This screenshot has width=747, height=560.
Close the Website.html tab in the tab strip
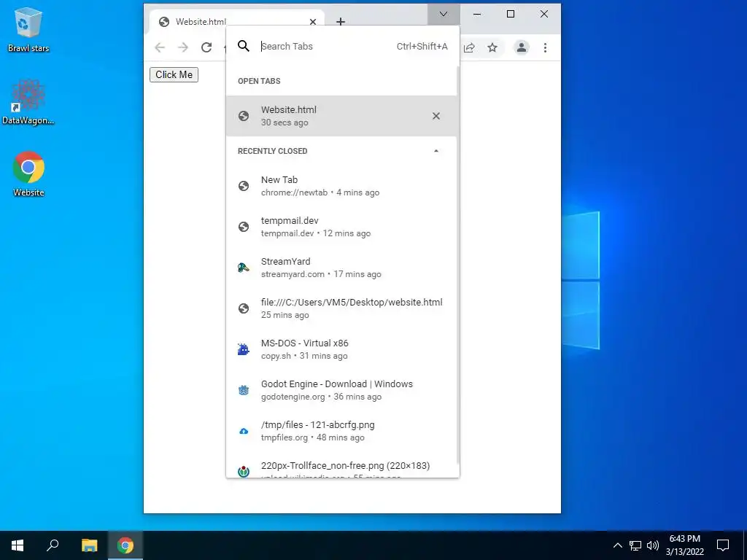click(x=312, y=22)
